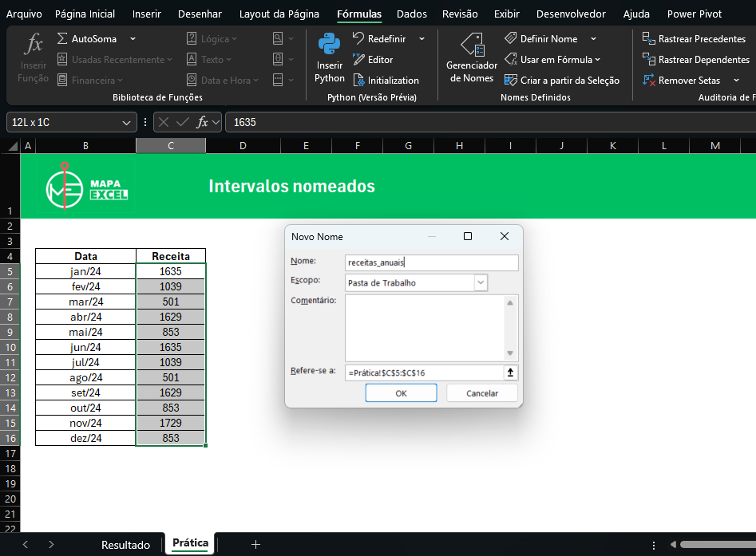Click Rastrear Precedentes
The width and height of the screenshot is (756, 556).
(694, 38)
